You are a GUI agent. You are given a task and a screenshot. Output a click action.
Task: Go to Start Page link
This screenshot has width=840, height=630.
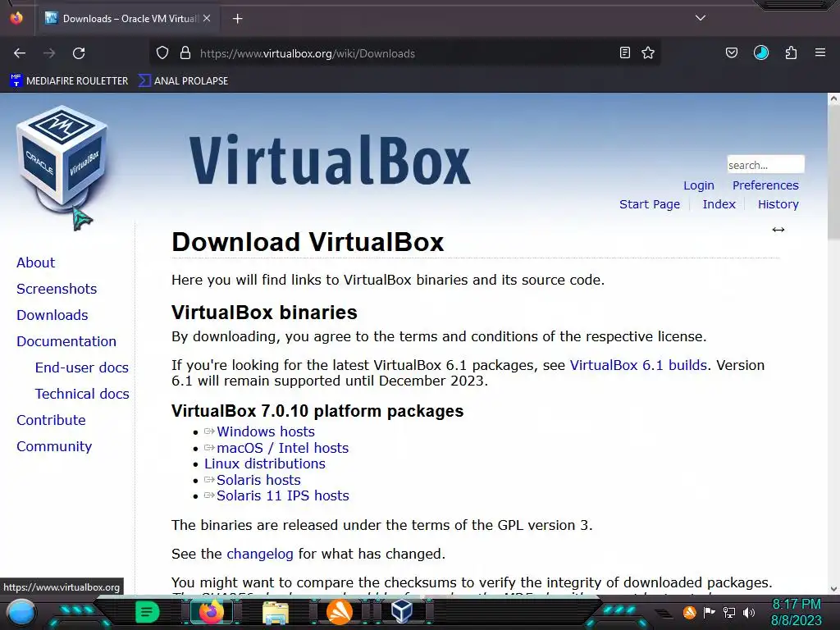click(650, 204)
